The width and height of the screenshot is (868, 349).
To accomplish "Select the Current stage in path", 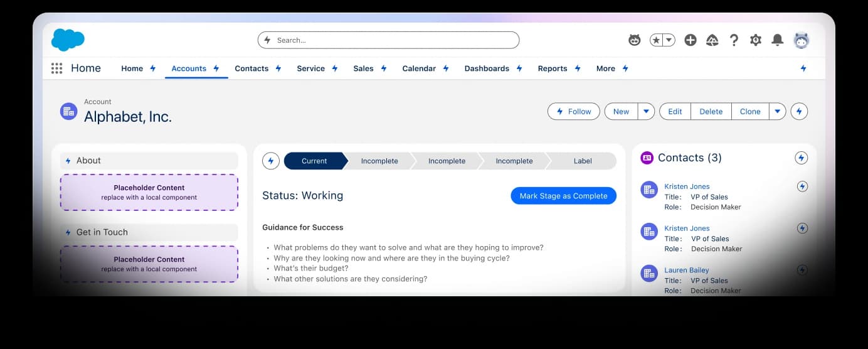I will (x=314, y=161).
